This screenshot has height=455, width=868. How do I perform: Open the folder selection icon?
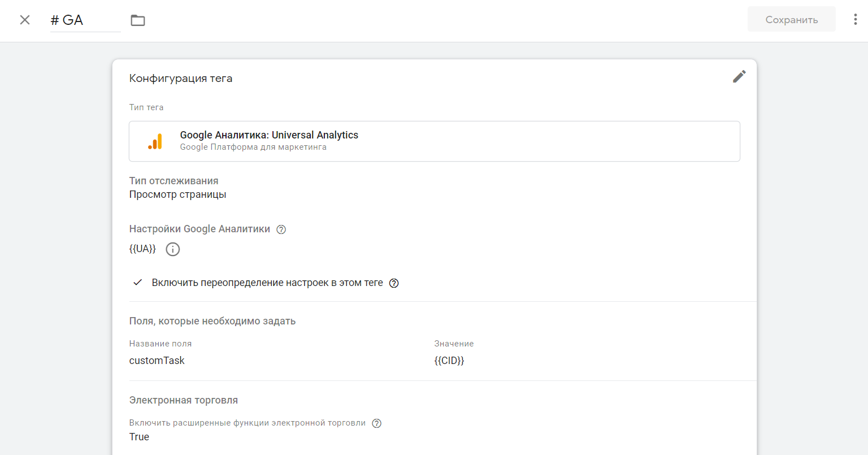tap(138, 20)
